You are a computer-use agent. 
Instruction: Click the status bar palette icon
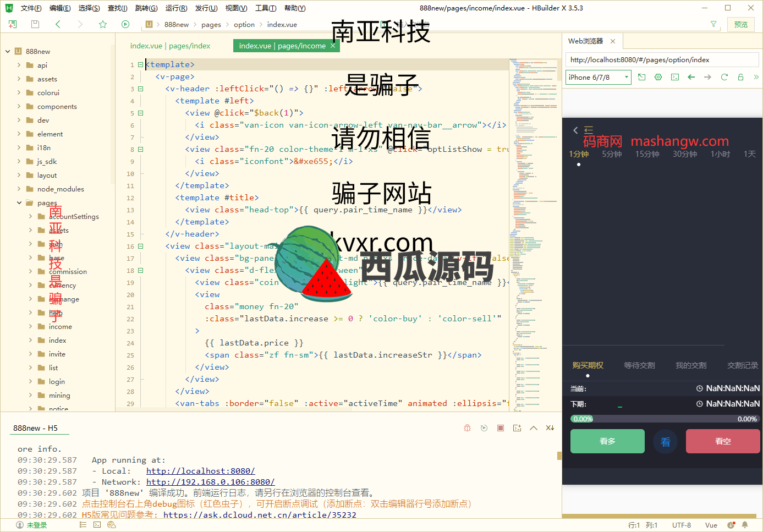click(x=112, y=525)
